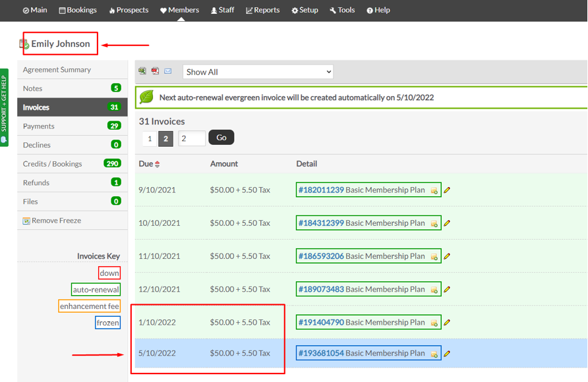Click the 9/10/2021 due date
Screen dimensions: 588x382
coord(157,190)
